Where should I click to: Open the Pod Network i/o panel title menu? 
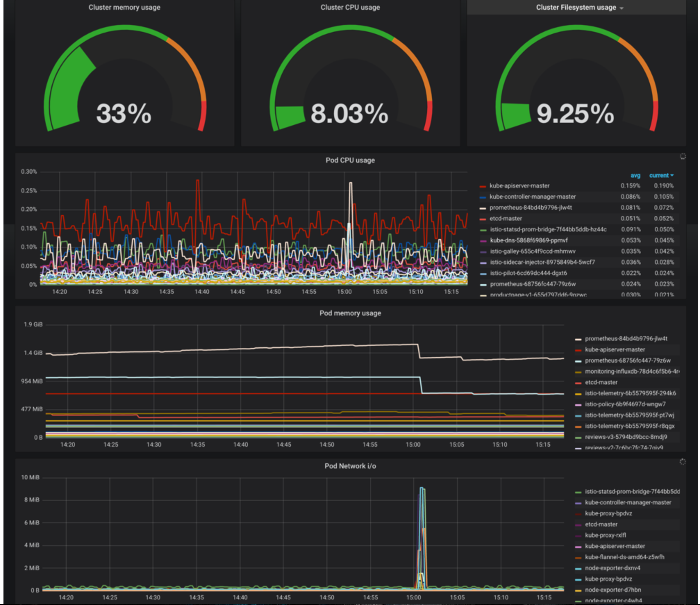click(x=350, y=466)
